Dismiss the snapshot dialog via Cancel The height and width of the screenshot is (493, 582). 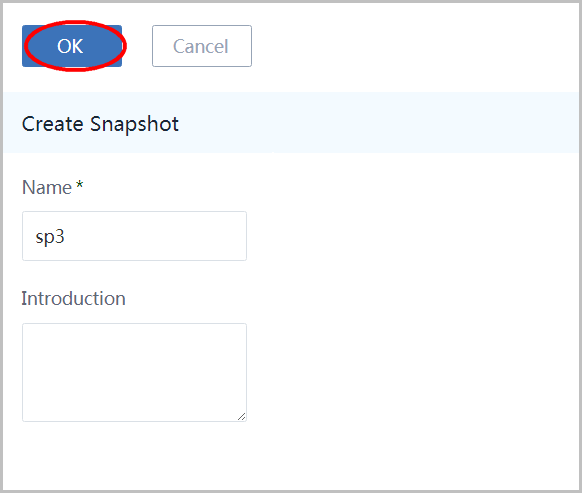pos(202,46)
